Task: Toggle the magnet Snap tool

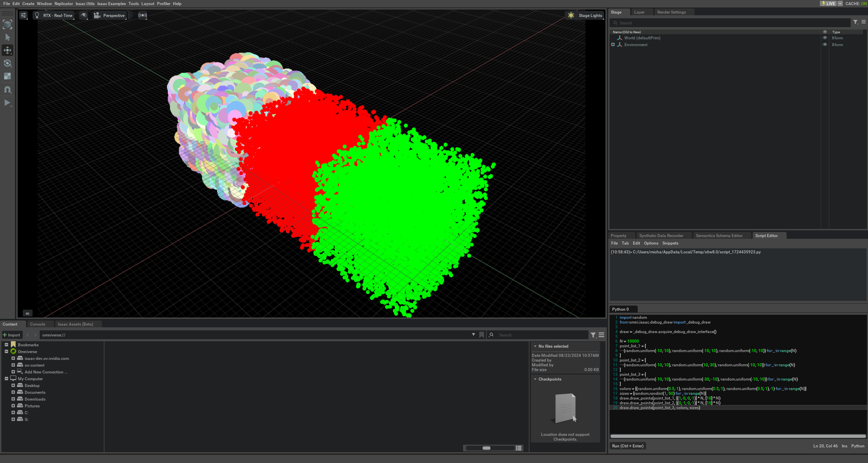Action: [x=7, y=89]
